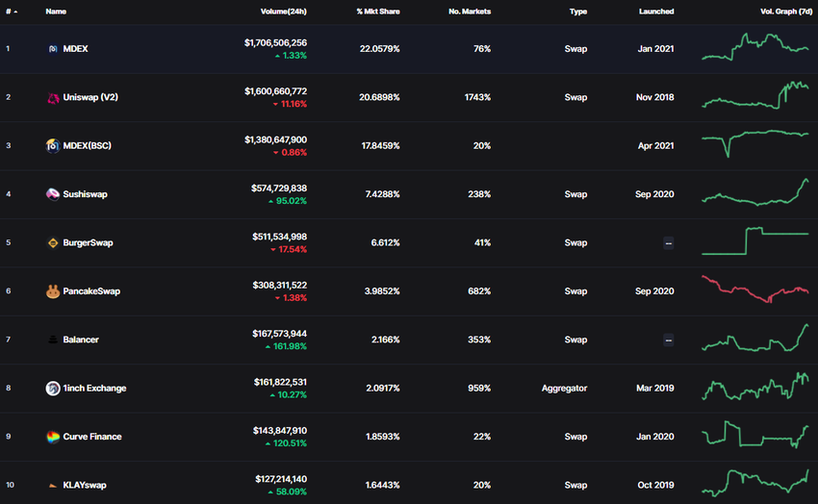This screenshot has height=504, width=818.
Task: Click the 120.51% change for Curve Finance
Action: click(286, 443)
